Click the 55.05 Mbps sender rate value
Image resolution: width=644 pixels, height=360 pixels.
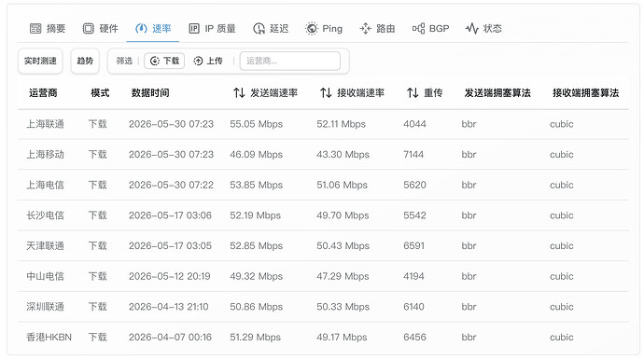257,124
